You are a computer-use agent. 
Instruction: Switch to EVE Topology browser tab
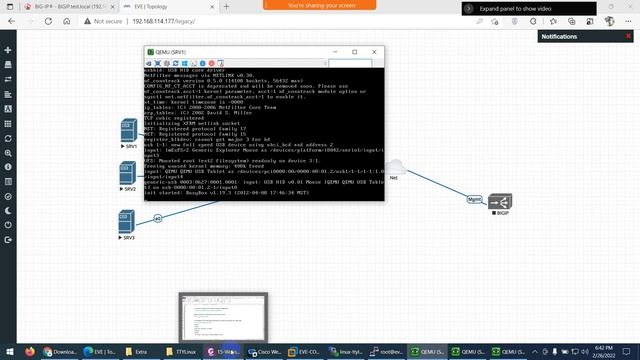point(168,7)
